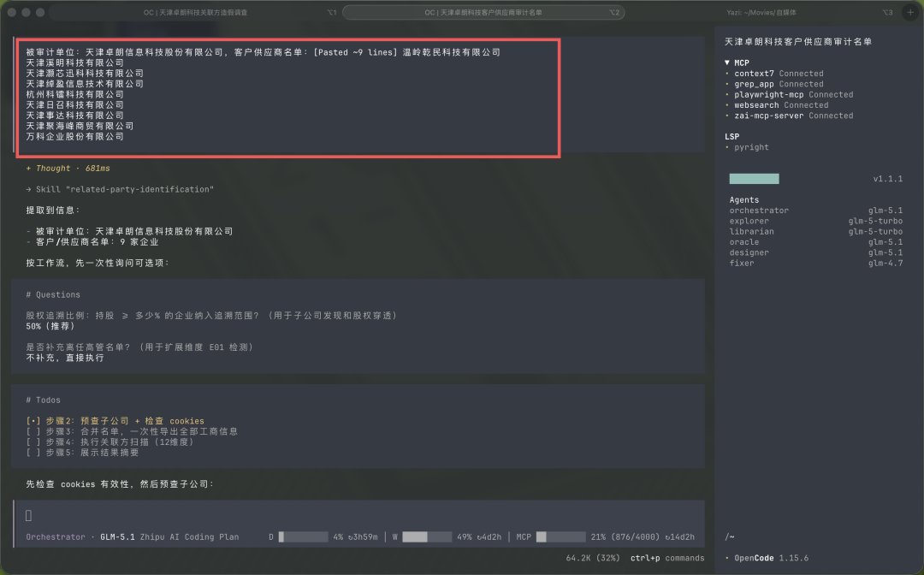924x575 pixels.
Task: Focus the prompt input field
Action: click(x=359, y=515)
